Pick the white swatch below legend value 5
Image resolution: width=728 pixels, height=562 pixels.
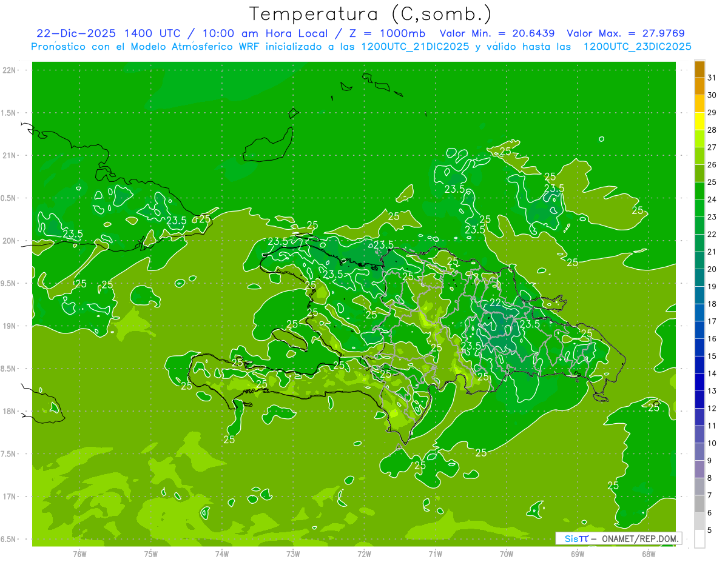click(x=699, y=538)
